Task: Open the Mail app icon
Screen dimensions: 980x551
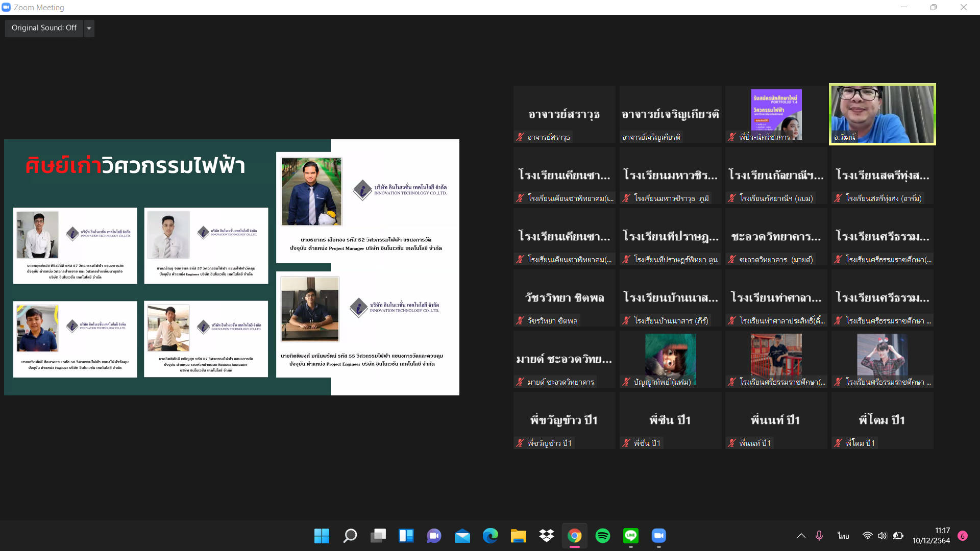Action: coord(462,536)
